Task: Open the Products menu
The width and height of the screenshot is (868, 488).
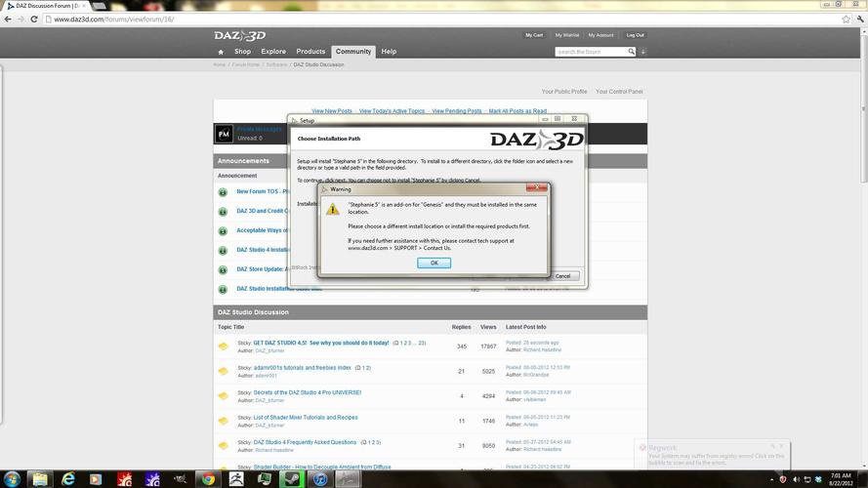Action: (x=310, y=52)
